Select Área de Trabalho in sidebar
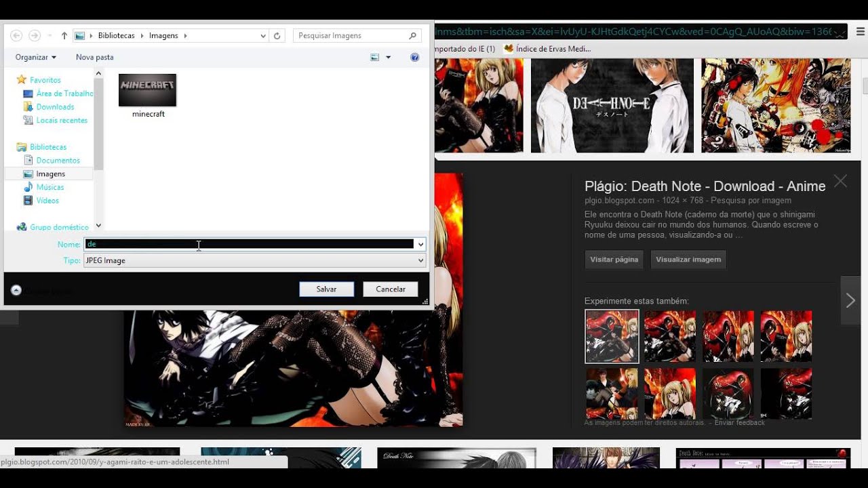 coord(64,94)
